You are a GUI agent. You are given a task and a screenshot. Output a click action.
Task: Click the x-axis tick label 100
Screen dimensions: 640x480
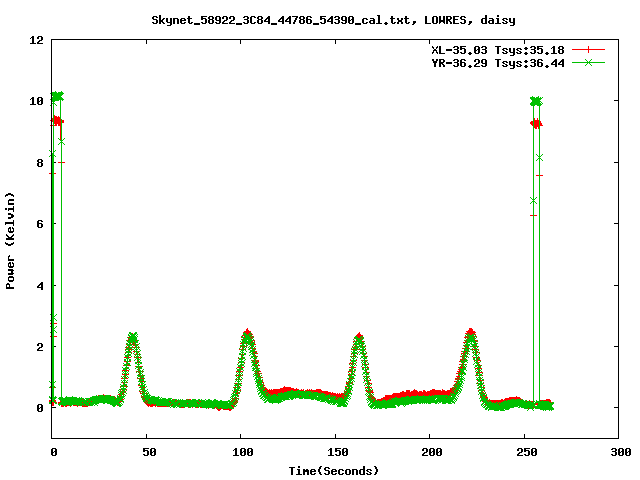pyautogui.click(x=243, y=452)
